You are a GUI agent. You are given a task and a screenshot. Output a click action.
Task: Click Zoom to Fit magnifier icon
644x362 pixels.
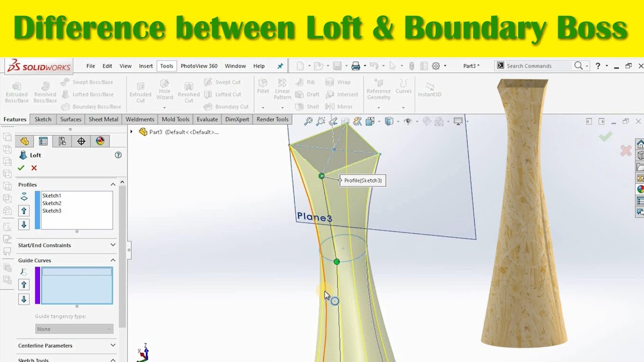[308, 121]
